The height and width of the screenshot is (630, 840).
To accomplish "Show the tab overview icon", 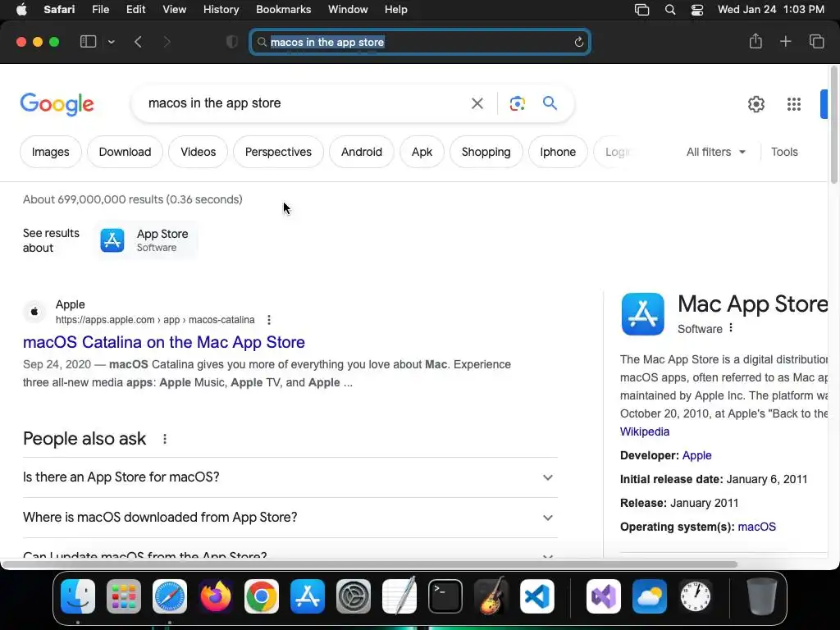I will pos(816,41).
